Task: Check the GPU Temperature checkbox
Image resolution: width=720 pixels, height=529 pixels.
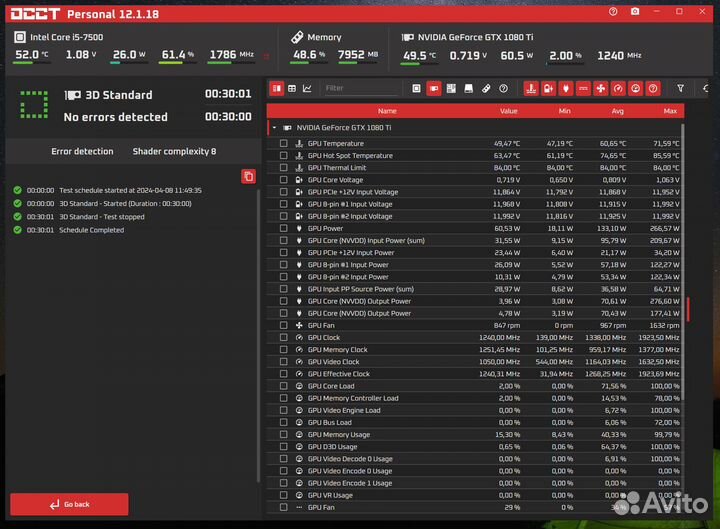Action: click(283, 143)
